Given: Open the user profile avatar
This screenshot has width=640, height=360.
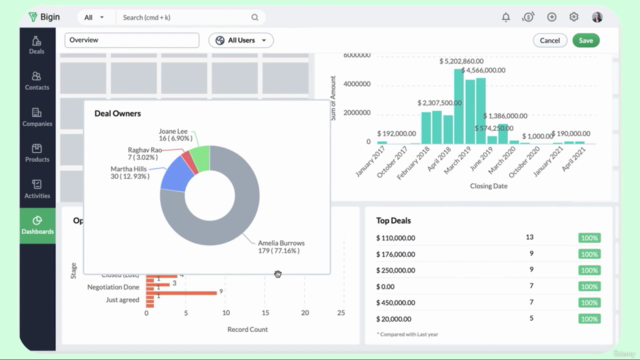Looking at the screenshot, I should (597, 17).
